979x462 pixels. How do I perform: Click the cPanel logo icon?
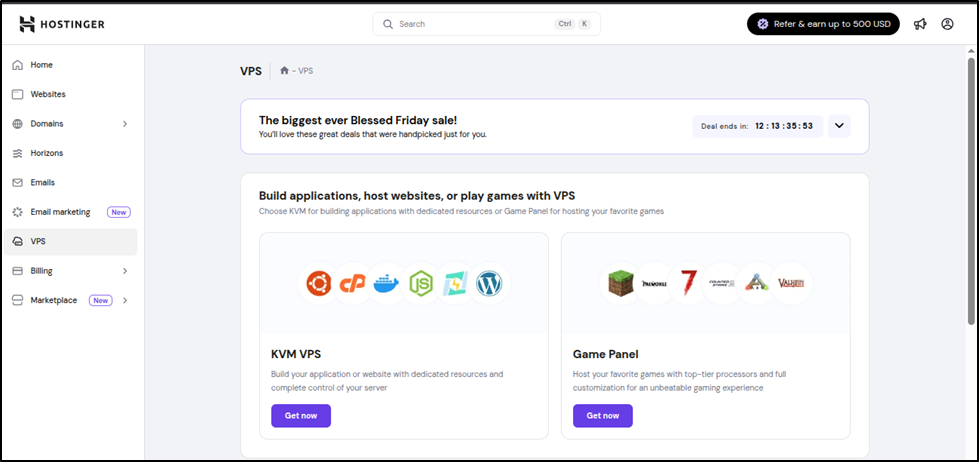click(352, 283)
